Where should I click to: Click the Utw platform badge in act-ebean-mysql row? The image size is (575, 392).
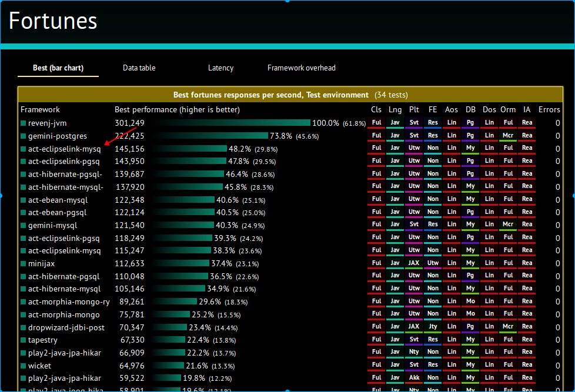pyautogui.click(x=414, y=199)
